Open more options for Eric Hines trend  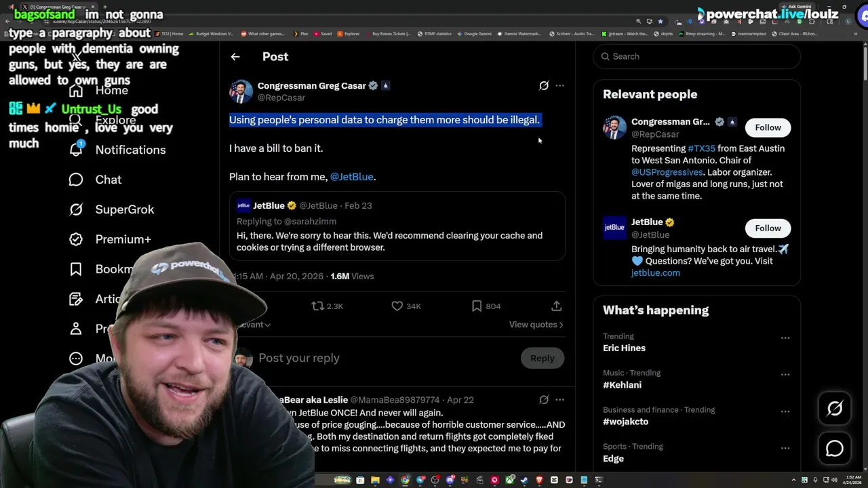785,338
